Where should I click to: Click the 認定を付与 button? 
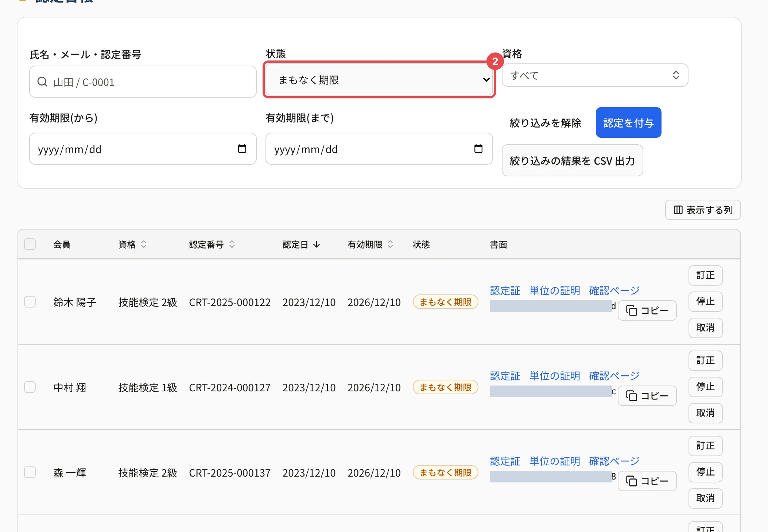click(629, 123)
